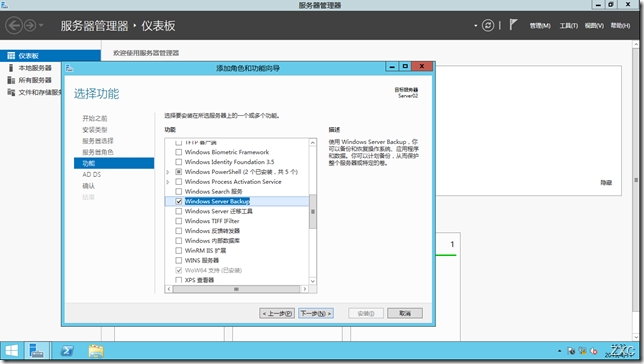Expand the Windows PowerShell tree node
Screen dimensions: 644x364
coord(168,172)
